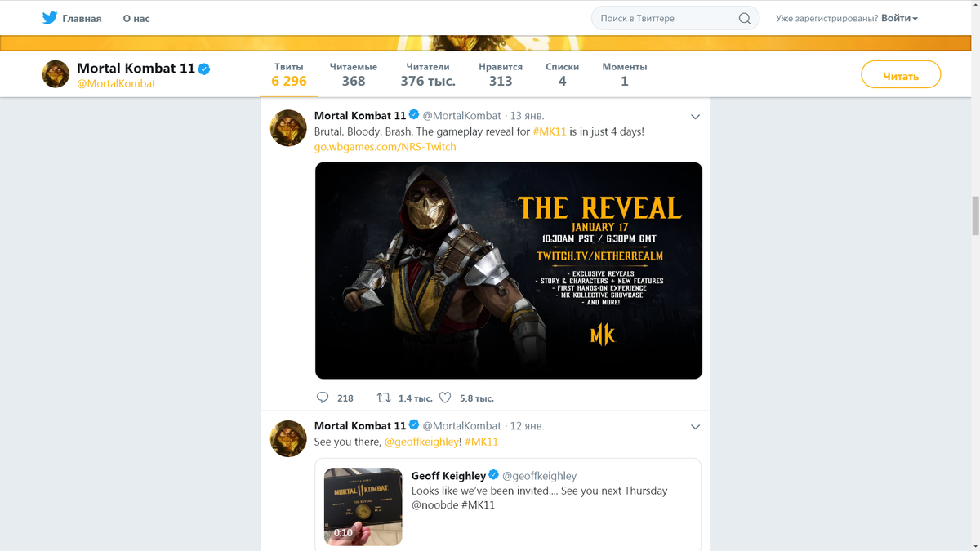Screen dimensions: 980x551
Task: Click verified badge on the 12 янв. tweet
Action: point(414,425)
